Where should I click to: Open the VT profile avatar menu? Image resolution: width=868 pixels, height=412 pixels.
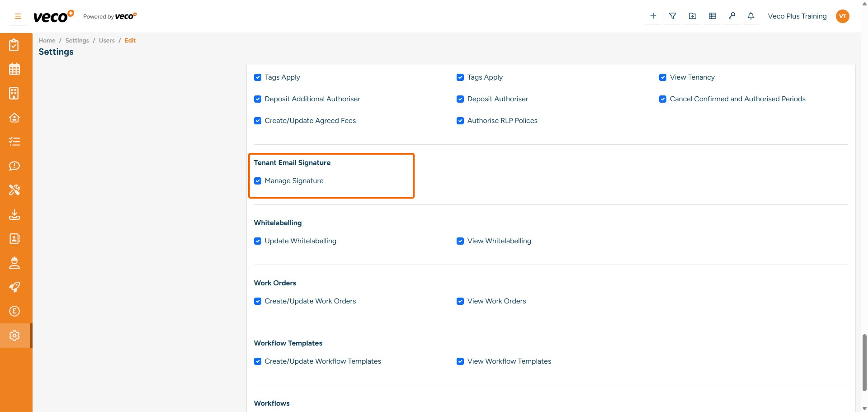pos(843,16)
